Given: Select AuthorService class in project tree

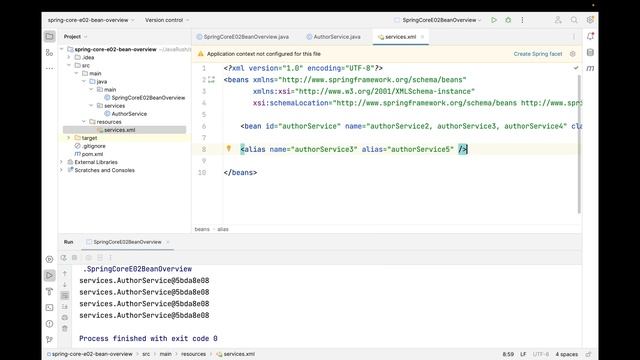Looking at the screenshot, I should point(125,114).
